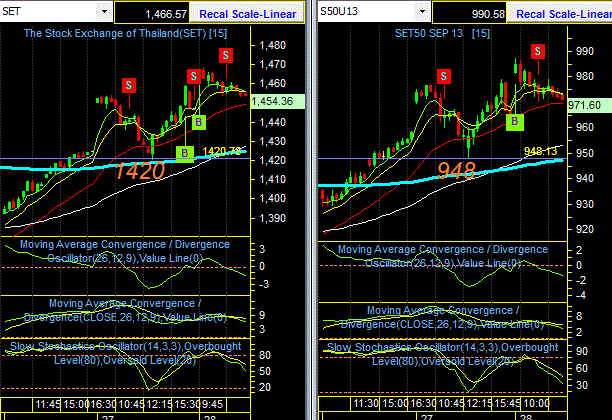Click the highest S sell marker on SET chart
The height and width of the screenshot is (420, 612).
coord(226,55)
